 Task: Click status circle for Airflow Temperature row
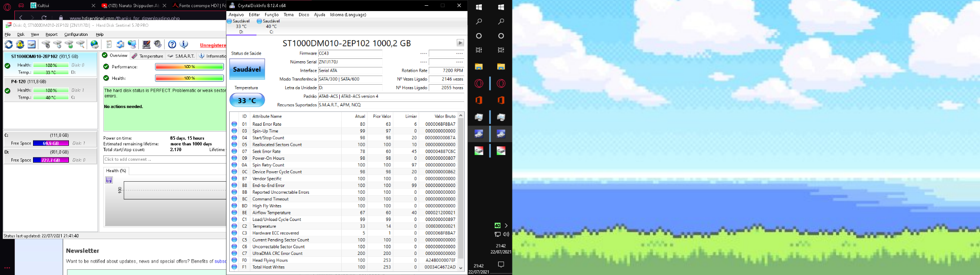tap(234, 212)
